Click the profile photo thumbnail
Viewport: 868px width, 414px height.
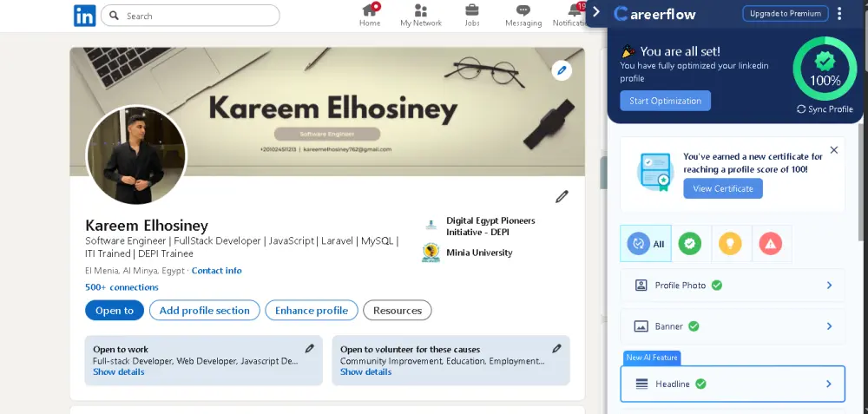click(137, 155)
